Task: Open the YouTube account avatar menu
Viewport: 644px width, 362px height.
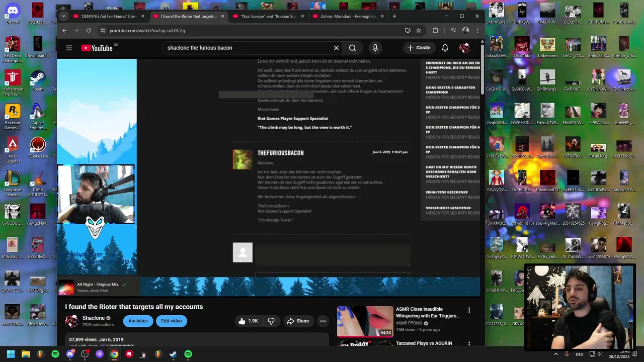Action: 464,48
